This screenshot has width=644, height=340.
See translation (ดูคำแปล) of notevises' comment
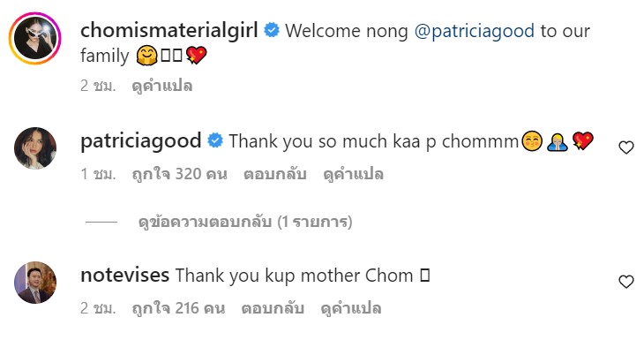(x=351, y=308)
